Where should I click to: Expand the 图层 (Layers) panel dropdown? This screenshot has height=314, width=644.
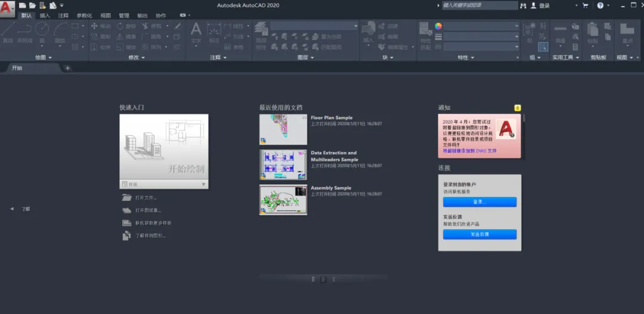tap(305, 57)
